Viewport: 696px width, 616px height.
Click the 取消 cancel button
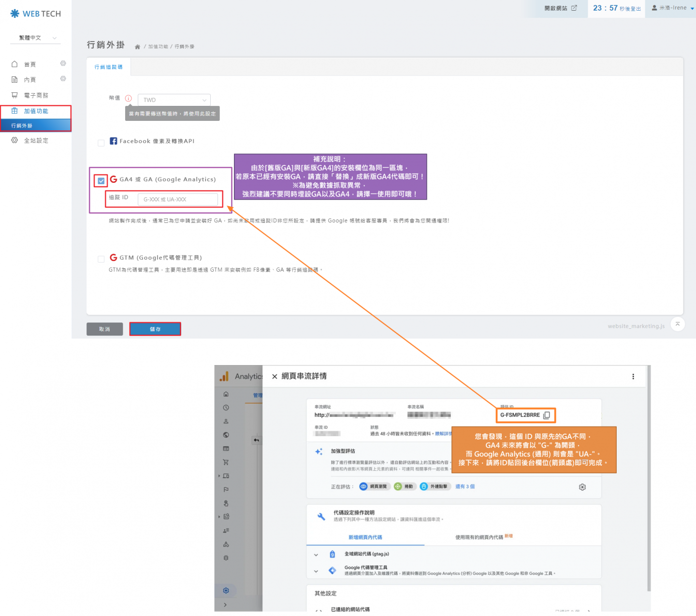coord(104,329)
